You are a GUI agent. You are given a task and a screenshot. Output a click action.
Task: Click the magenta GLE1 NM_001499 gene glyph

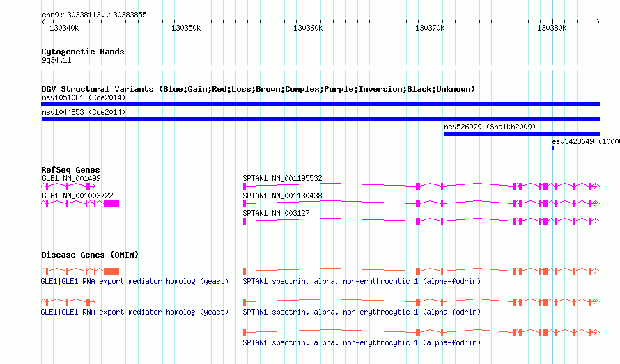coord(68,186)
